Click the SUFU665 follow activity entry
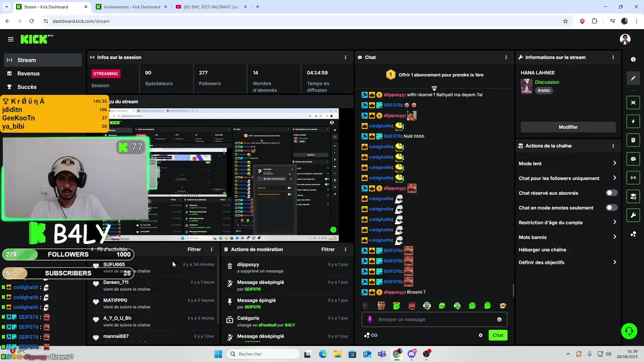 coord(153,267)
